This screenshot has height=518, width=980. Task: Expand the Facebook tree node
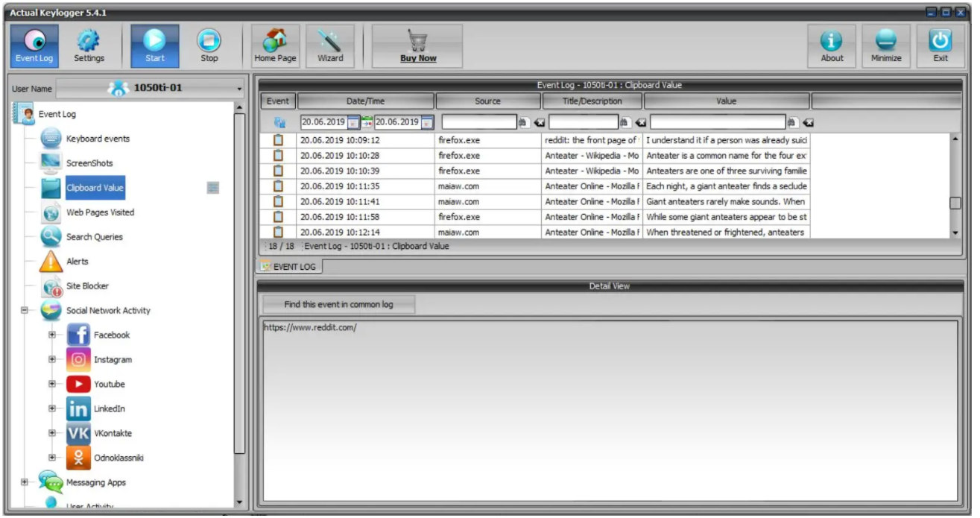click(x=52, y=335)
